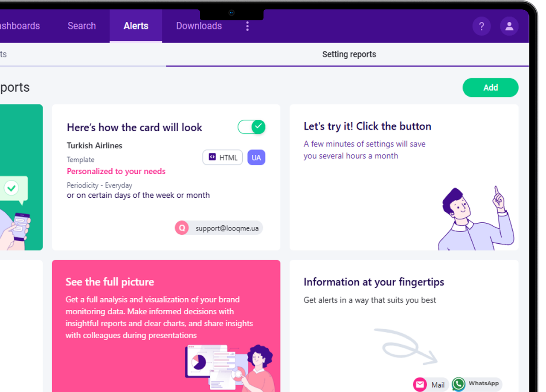Click the support@looqme.ua recipient chip
The image size is (546, 392).
(x=219, y=228)
